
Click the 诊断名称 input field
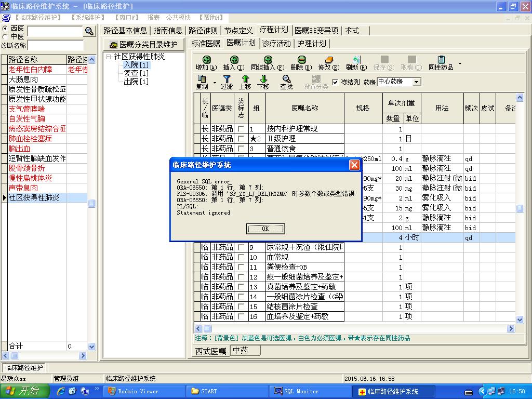point(55,45)
